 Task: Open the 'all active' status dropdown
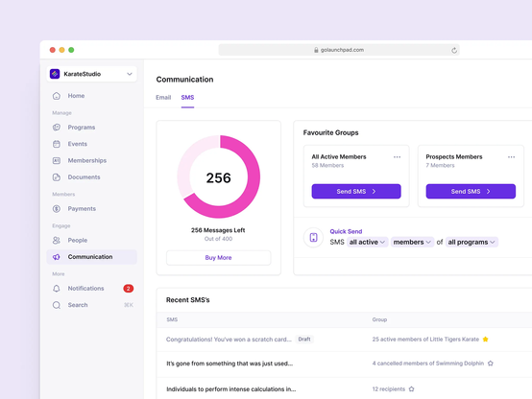pyautogui.click(x=368, y=242)
